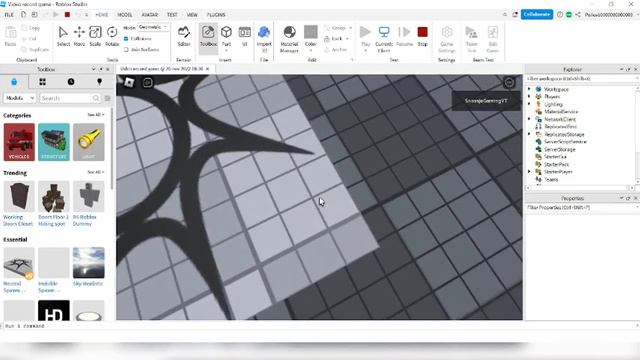Click the viewport options icon at top right
Screen dimensions: 640x360
509,83
